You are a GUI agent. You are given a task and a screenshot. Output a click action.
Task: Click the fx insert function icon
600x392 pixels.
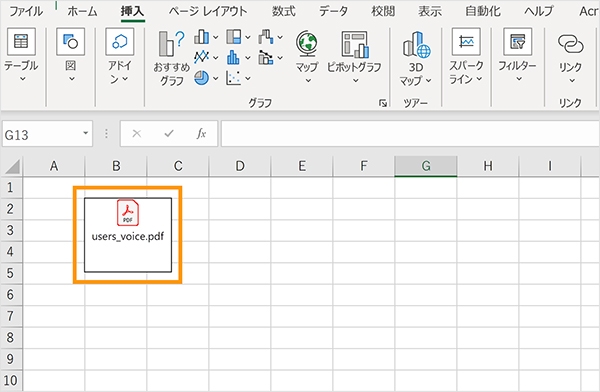[201, 133]
